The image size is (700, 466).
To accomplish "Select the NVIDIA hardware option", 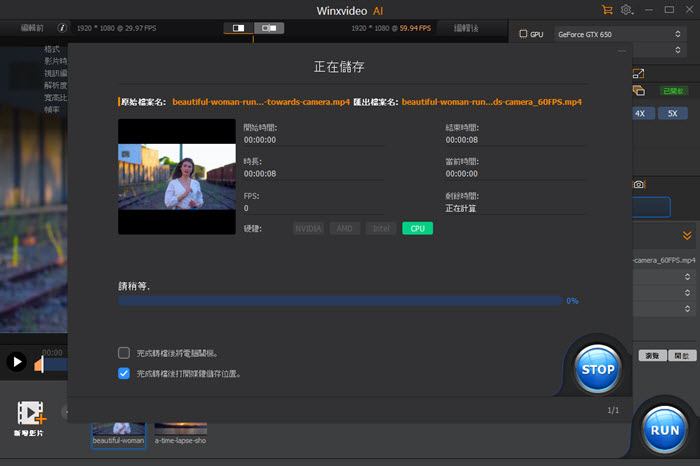I will click(x=308, y=229).
